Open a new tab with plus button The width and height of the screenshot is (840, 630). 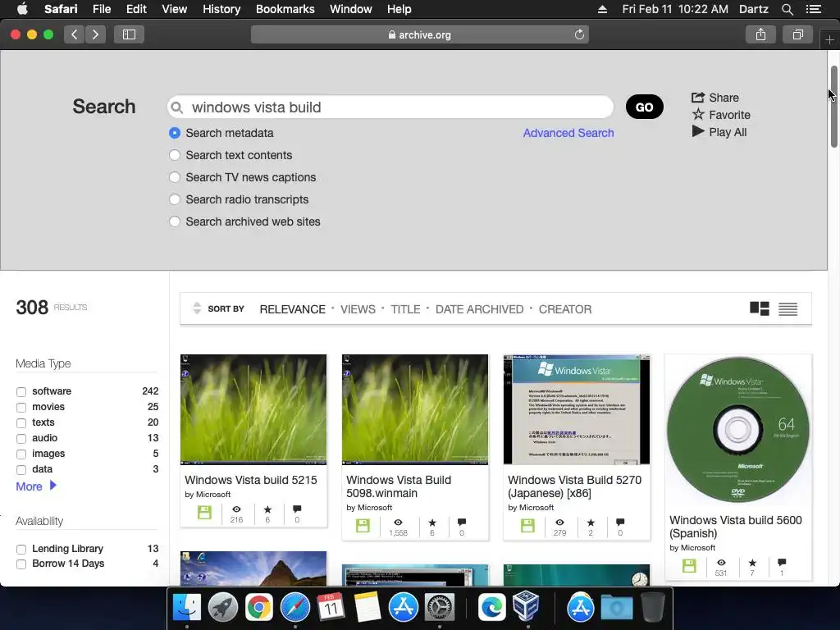coord(829,40)
